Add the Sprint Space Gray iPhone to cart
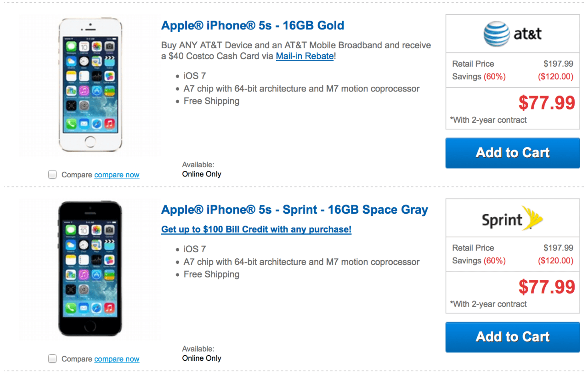 512,337
